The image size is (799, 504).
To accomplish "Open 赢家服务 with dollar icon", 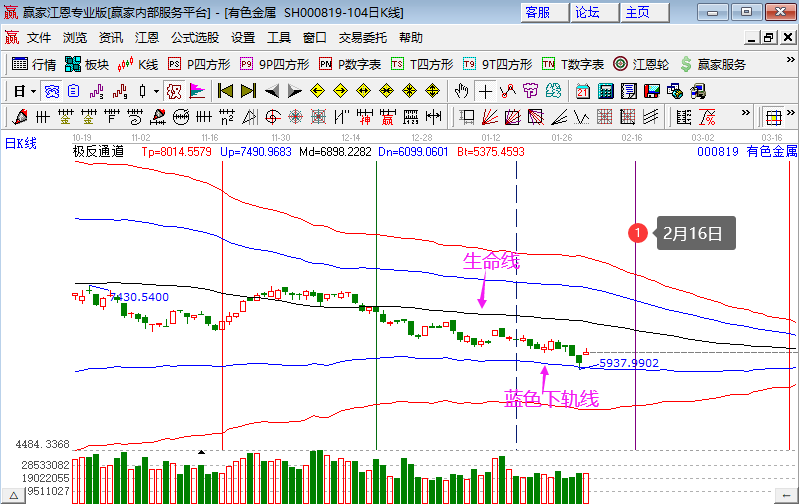I will click(x=713, y=64).
